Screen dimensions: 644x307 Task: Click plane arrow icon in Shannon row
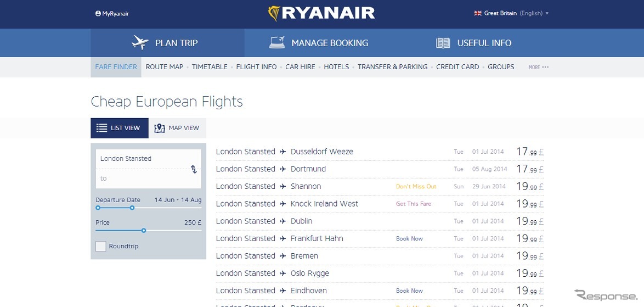pyautogui.click(x=283, y=187)
